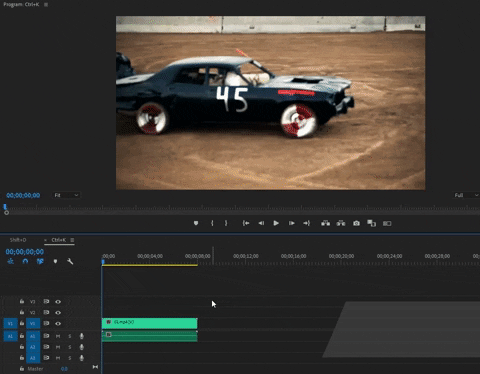Step forward one frame

[x=291, y=223]
